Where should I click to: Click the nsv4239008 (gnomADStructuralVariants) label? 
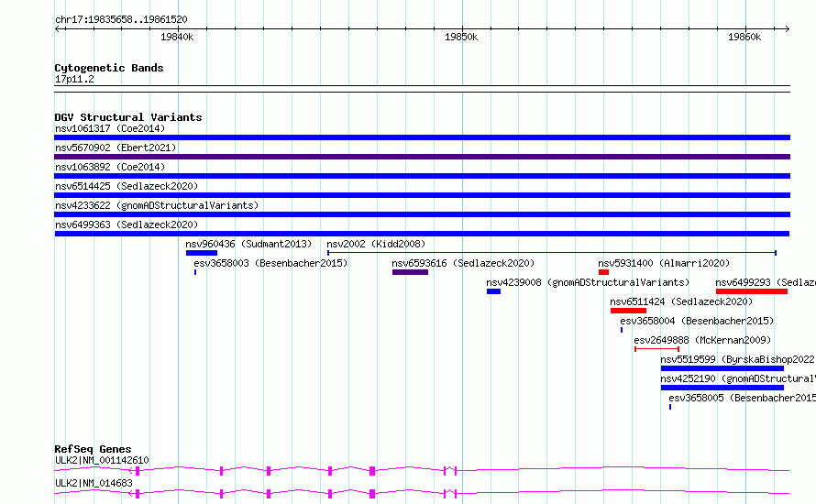tap(588, 282)
